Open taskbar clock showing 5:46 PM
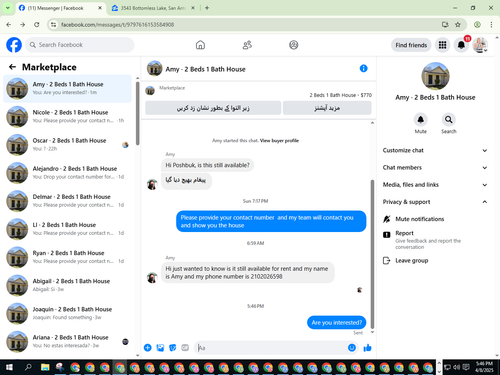 [484, 367]
